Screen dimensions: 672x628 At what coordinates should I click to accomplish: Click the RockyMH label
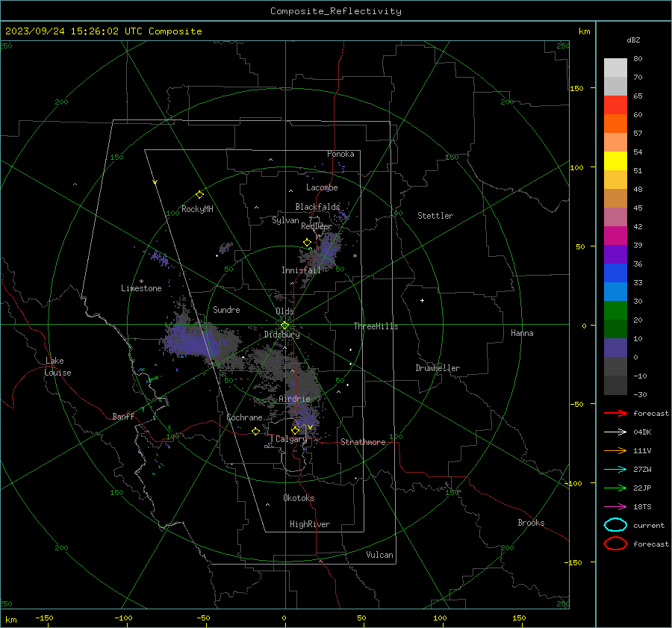point(197,209)
